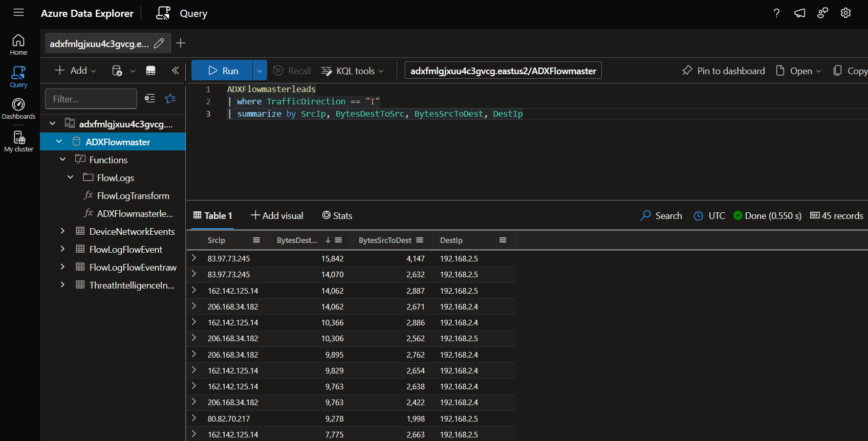The height and width of the screenshot is (441, 868).
Task: Click Add visual
Action: click(277, 215)
